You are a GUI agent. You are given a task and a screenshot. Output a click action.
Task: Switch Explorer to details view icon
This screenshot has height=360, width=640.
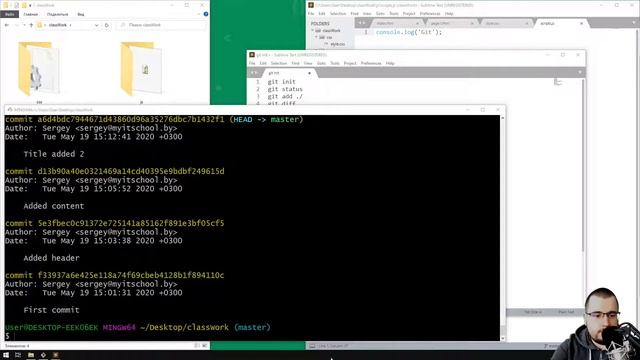(x=197, y=346)
